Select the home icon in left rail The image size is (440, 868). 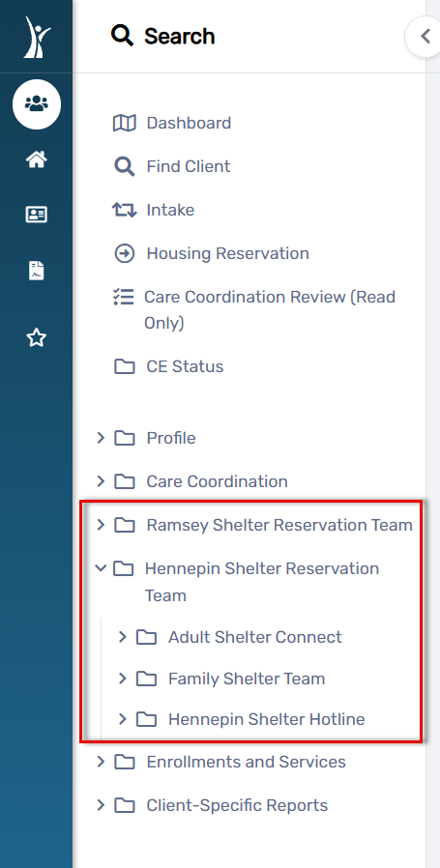pos(37,160)
